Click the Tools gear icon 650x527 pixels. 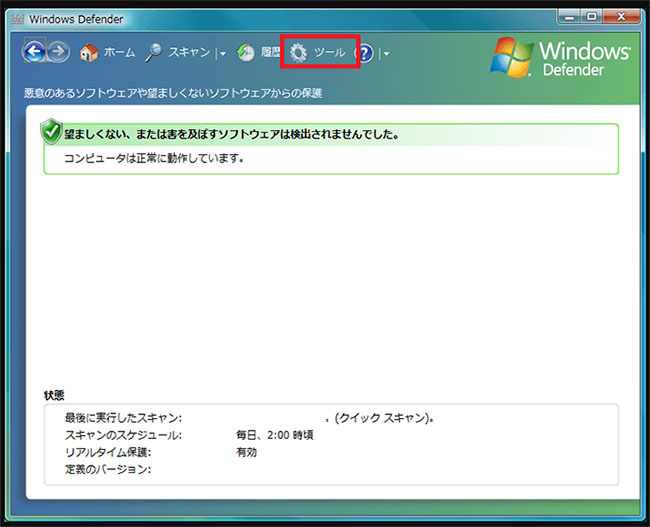tap(298, 53)
